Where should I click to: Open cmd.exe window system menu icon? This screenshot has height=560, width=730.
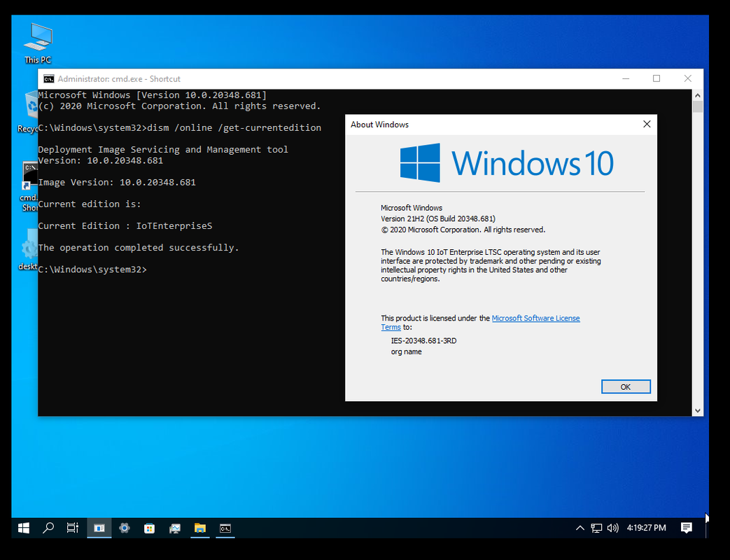point(48,78)
